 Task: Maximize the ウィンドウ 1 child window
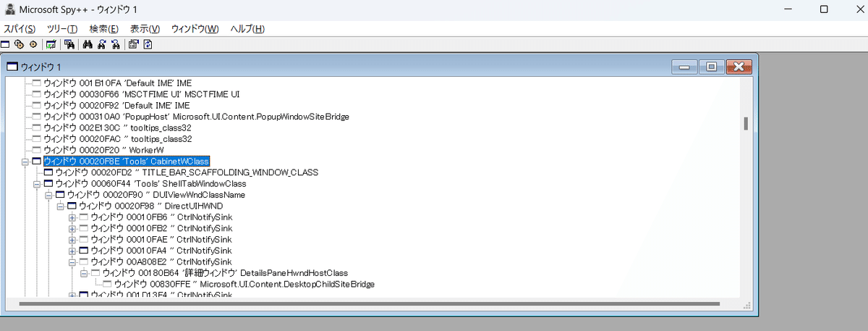[x=710, y=67]
